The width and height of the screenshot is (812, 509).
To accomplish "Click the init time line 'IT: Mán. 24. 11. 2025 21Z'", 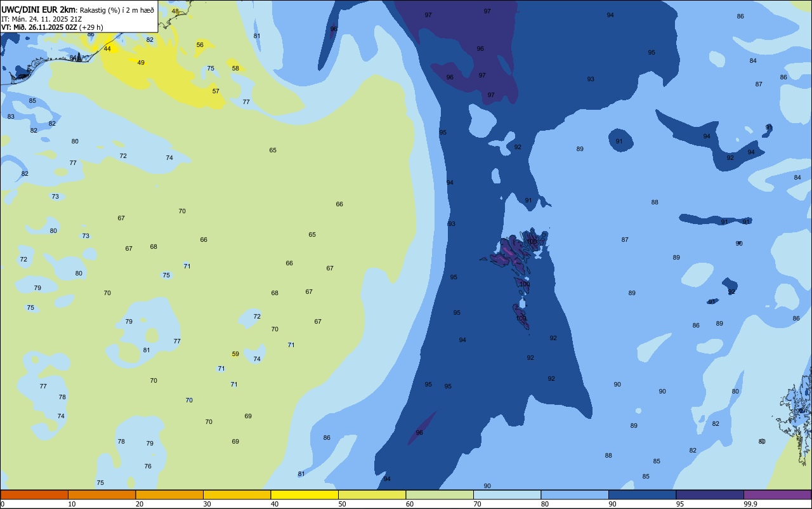I will (42, 18).
